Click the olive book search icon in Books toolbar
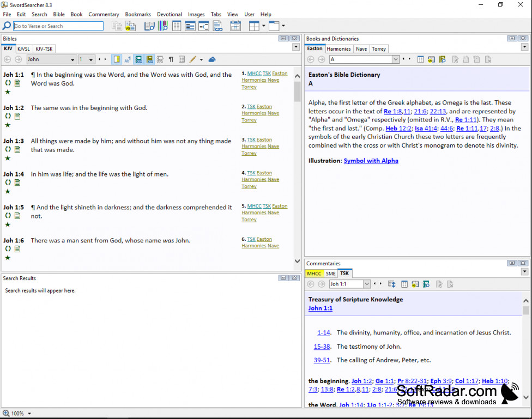 (x=442, y=60)
